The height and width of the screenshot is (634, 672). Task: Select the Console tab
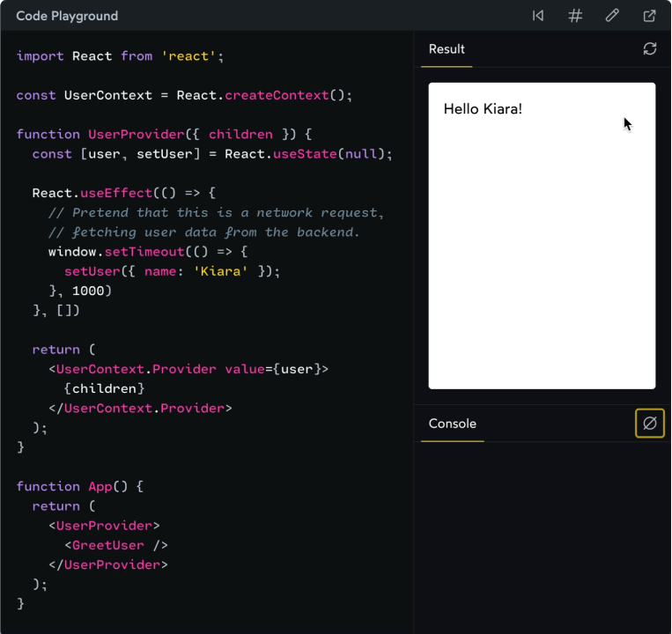[453, 424]
